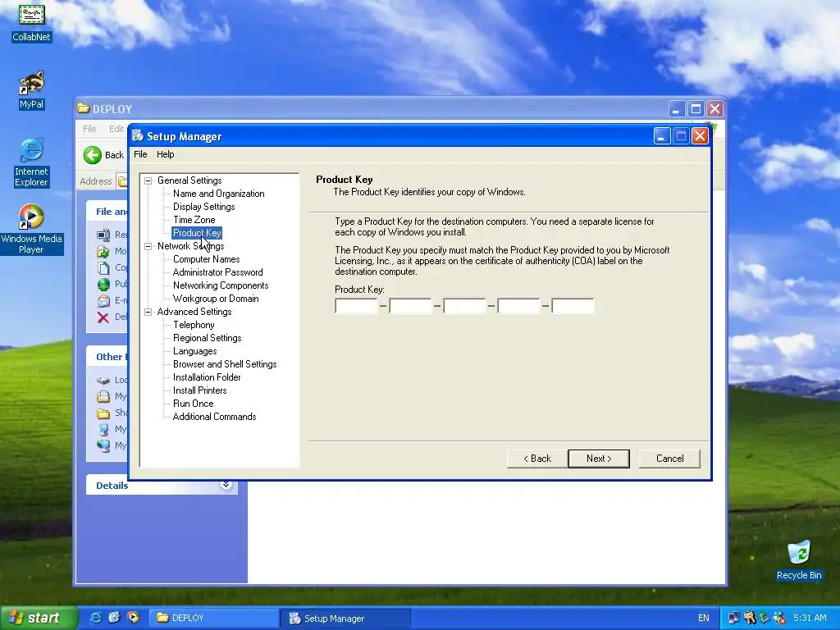The height and width of the screenshot is (630, 840).
Task: Click the Shared Documents folder icon in DEPLOY
Action: (x=103, y=413)
